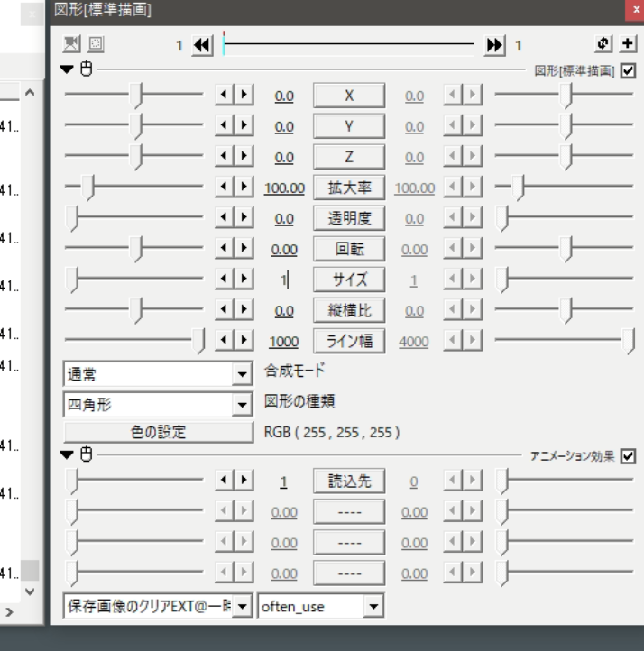Open the 色の設定 color dialog
644x651 pixels.
pyautogui.click(x=158, y=432)
